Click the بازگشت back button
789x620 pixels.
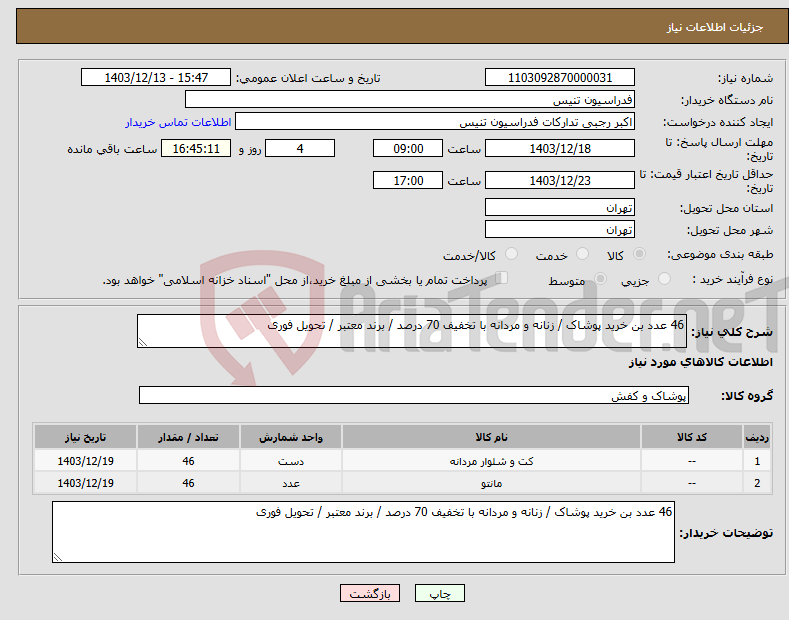point(370,593)
